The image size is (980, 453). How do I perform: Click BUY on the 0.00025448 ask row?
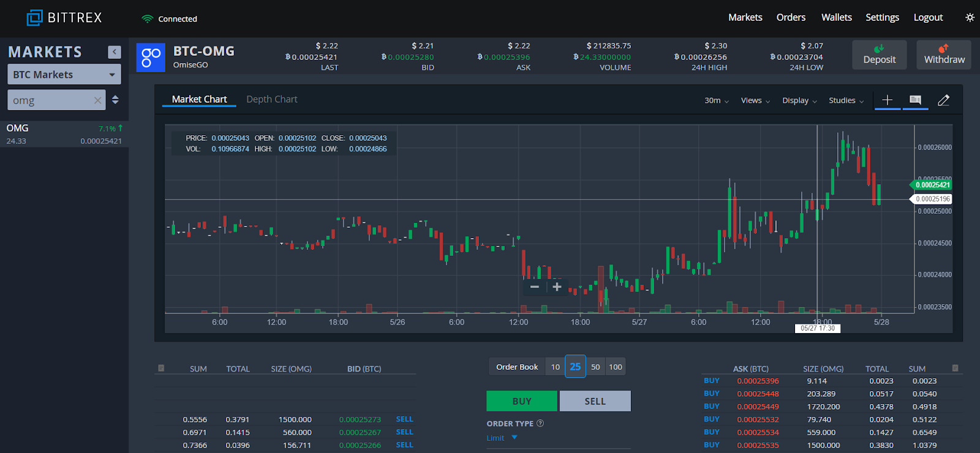[712, 394]
